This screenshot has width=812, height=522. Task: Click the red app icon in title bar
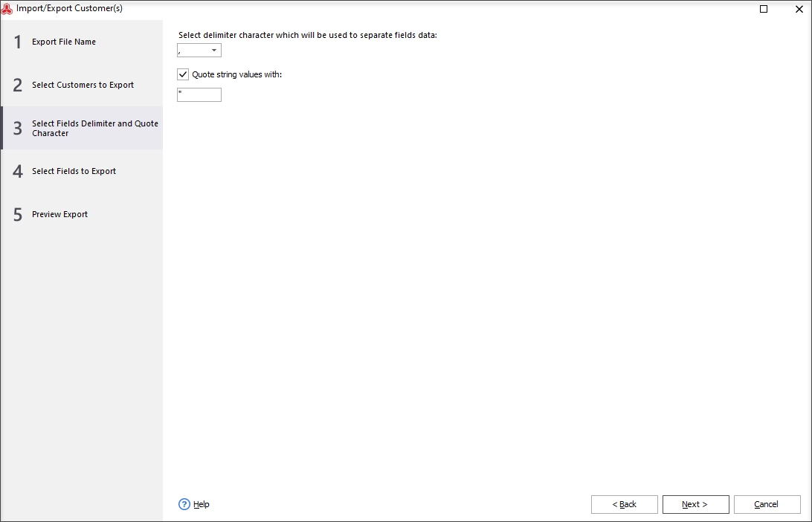pos(7,9)
